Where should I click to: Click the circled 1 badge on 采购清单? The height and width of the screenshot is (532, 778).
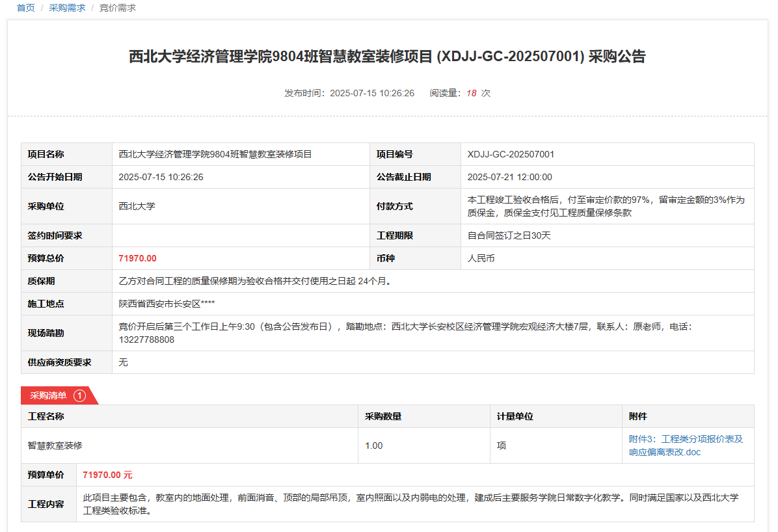[79, 395]
